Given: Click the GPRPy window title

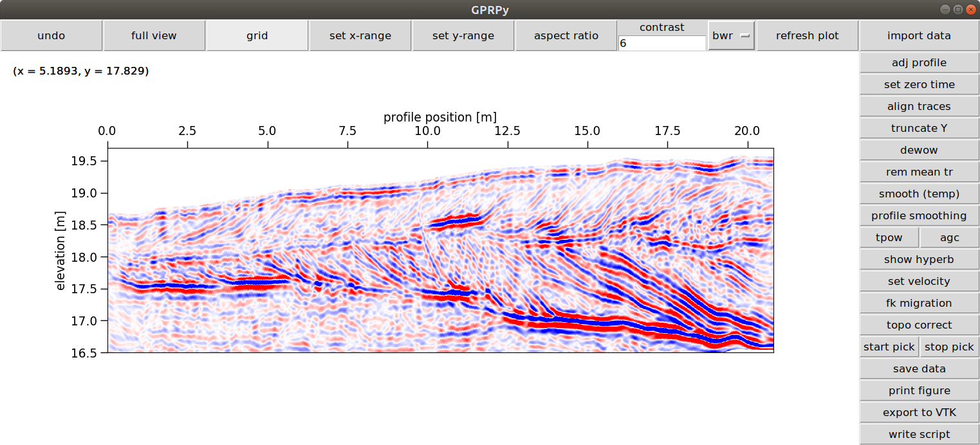Looking at the screenshot, I should [x=490, y=9].
